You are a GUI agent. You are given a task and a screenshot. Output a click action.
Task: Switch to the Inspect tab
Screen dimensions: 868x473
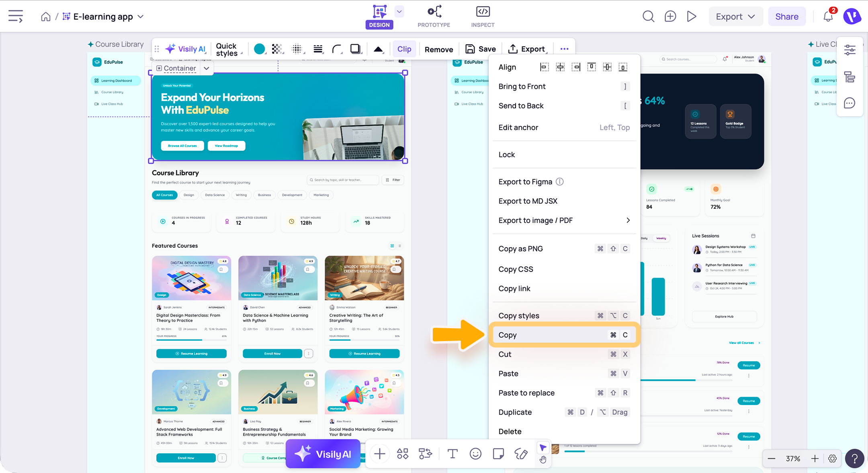(x=483, y=16)
